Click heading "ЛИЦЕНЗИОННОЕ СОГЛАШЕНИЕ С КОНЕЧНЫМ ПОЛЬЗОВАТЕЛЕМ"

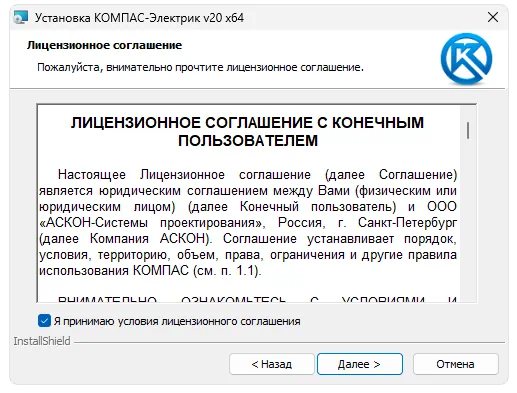(x=247, y=132)
